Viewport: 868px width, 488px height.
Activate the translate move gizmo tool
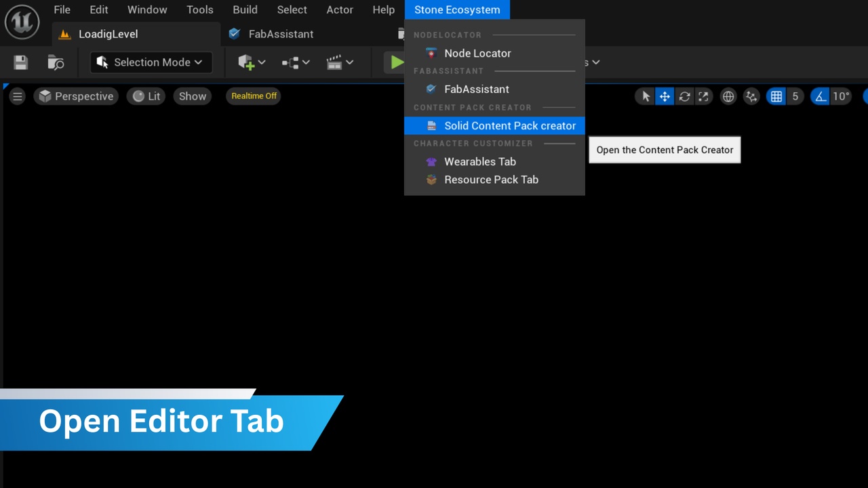tap(665, 96)
